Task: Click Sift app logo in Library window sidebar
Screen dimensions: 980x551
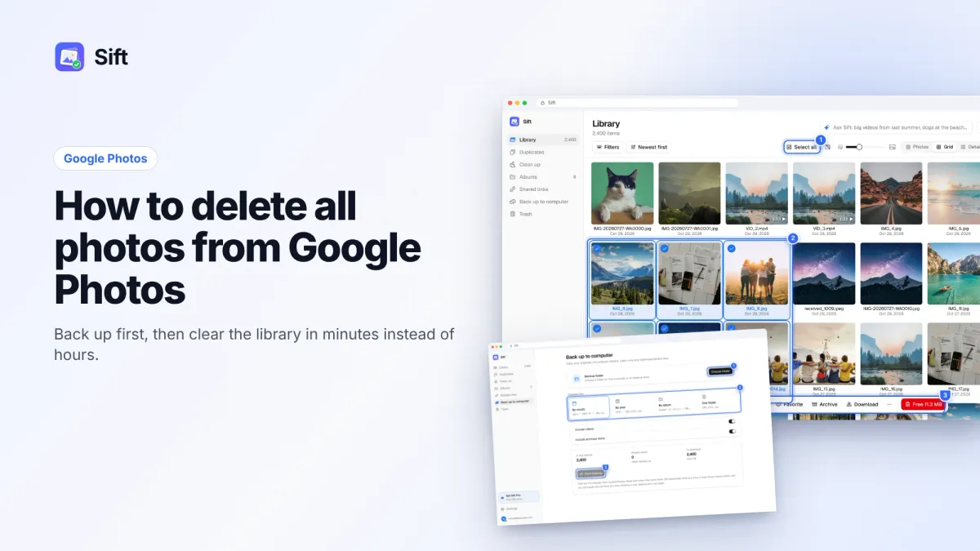Action: tap(514, 121)
